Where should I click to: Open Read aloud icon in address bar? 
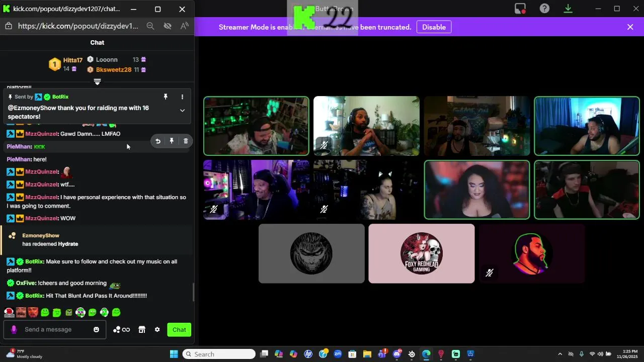coord(185,26)
